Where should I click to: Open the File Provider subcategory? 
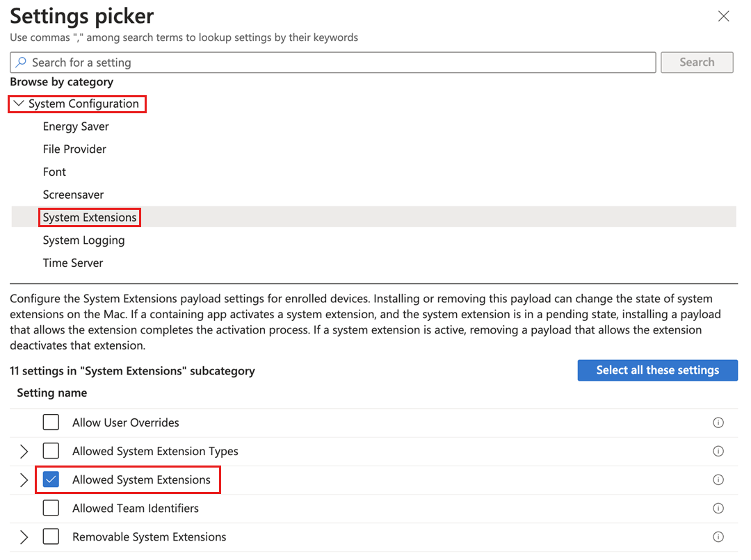click(74, 149)
